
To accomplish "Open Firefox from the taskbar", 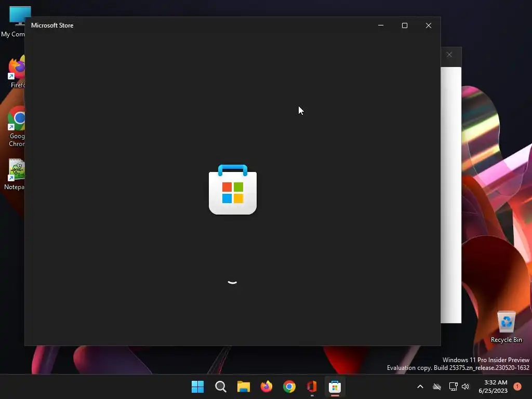I will pyautogui.click(x=267, y=387).
